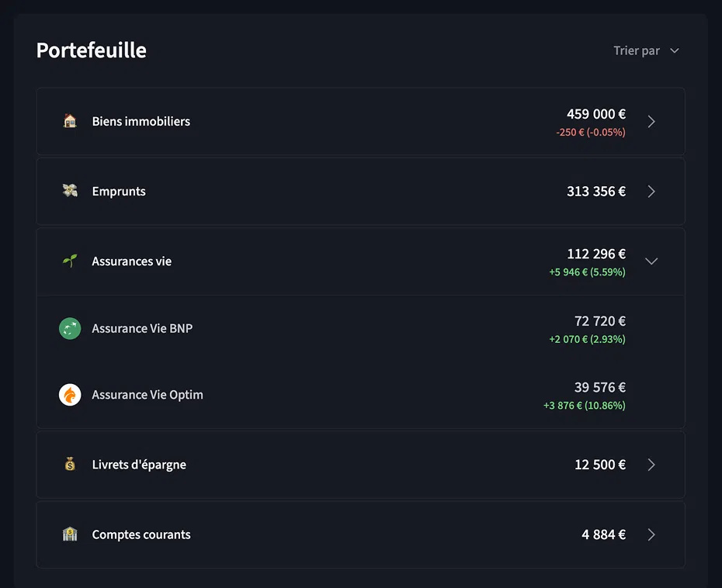Select the Assurance Vie Optim account name
The width and height of the screenshot is (722, 588).
(x=148, y=395)
